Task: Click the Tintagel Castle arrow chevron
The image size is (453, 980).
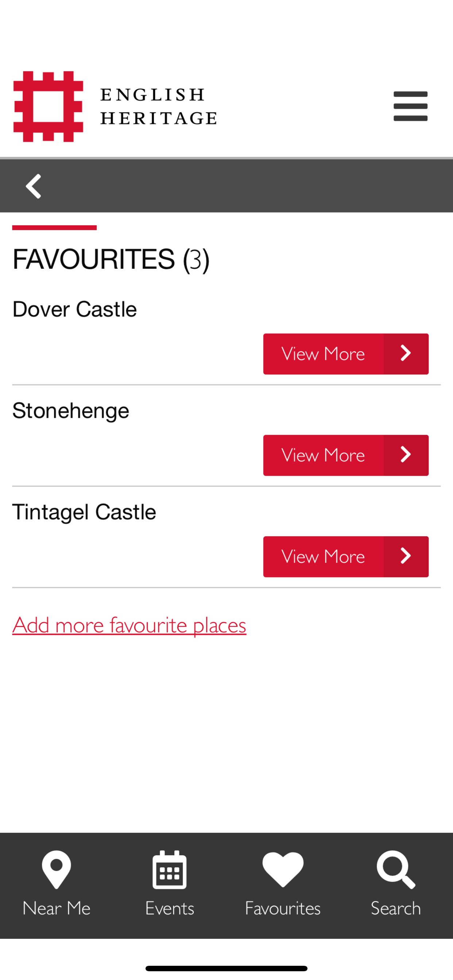Action: [x=406, y=556]
